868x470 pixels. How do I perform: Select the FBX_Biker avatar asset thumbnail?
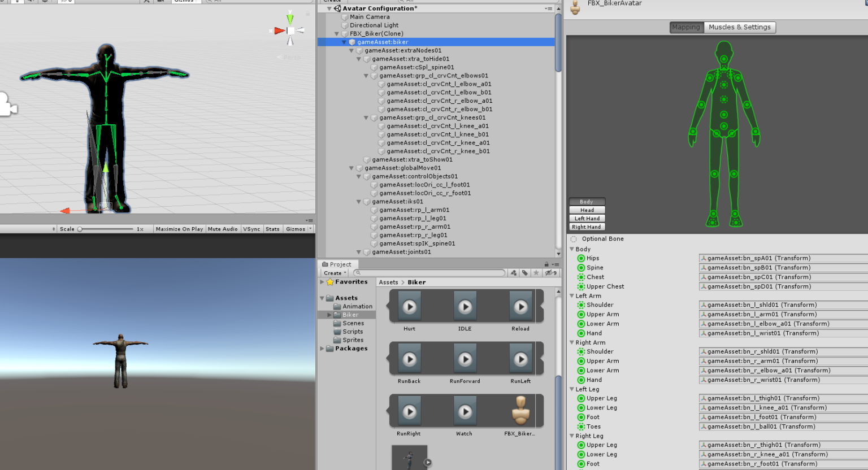[520, 411]
